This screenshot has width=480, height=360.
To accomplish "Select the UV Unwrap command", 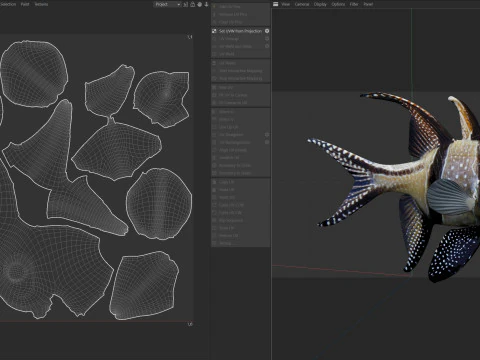I will [x=240, y=39].
